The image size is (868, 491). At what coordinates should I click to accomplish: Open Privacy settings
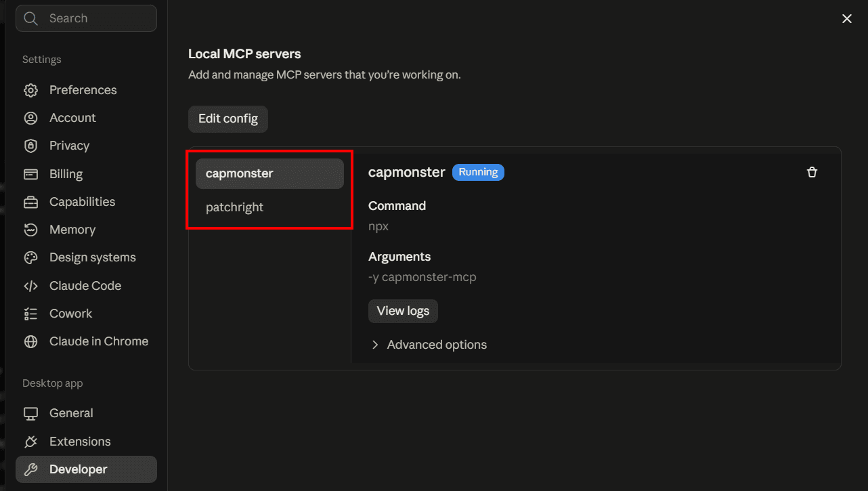pos(86,146)
